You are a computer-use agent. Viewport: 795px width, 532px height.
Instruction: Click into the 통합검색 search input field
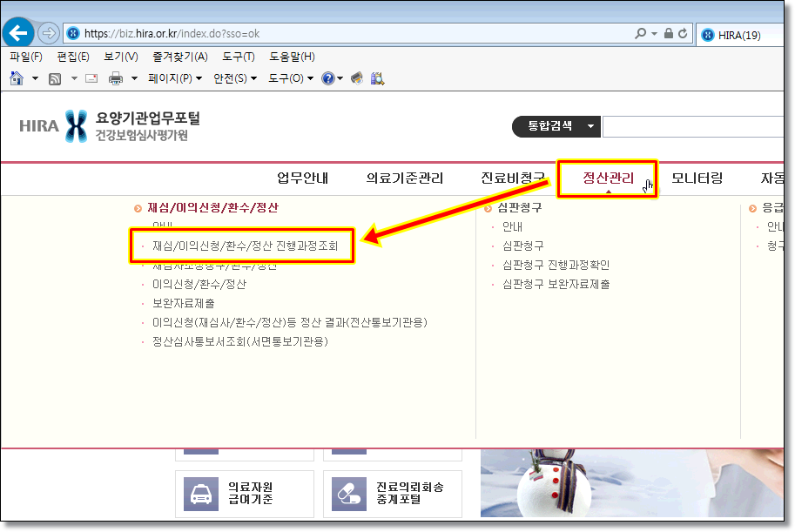[x=693, y=126]
